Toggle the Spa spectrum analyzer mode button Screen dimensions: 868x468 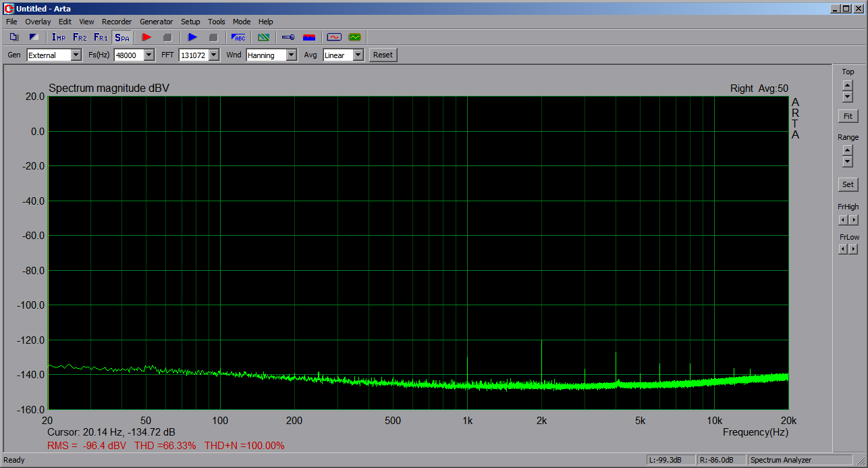click(x=121, y=37)
